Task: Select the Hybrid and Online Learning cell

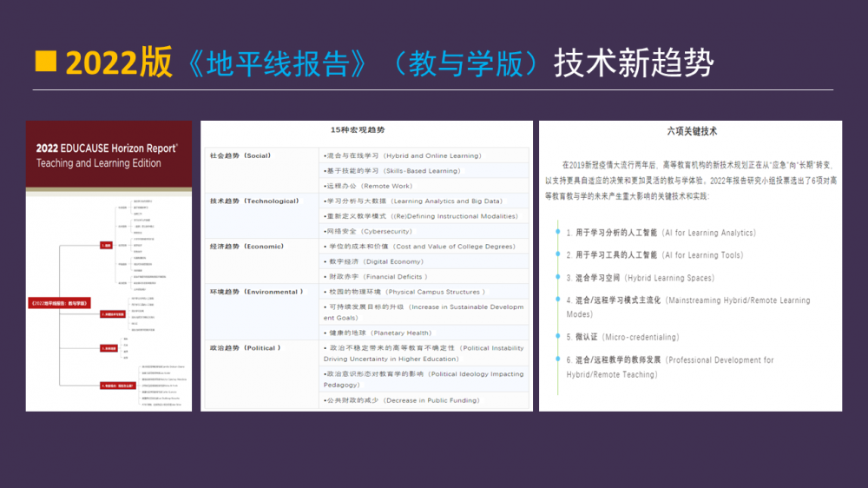Action: pos(402,156)
